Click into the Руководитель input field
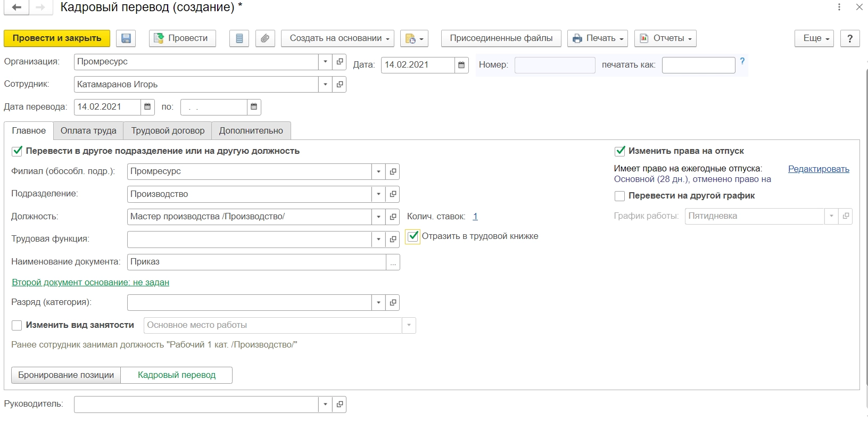868x421 pixels. tap(196, 405)
